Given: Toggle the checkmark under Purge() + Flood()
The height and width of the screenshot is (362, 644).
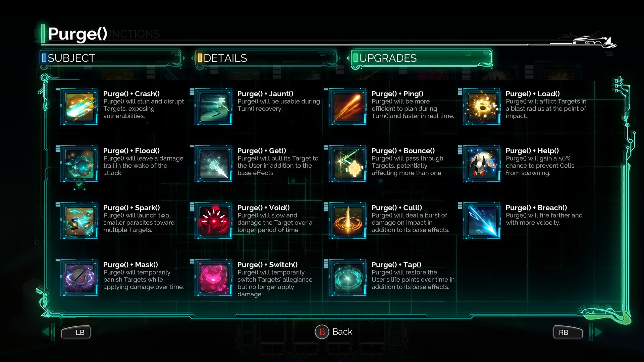Looking at the screenshot, I should [x=79, y=185].
